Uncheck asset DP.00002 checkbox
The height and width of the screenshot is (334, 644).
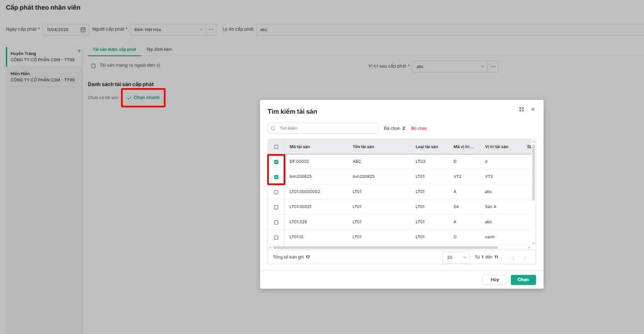click(x=276, y=162)
